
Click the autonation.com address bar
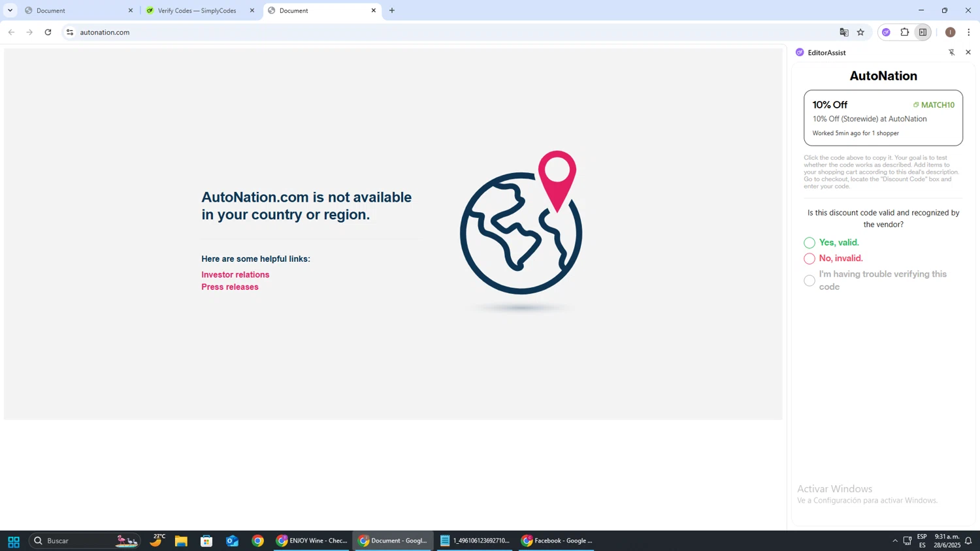(x=451, y=32)
